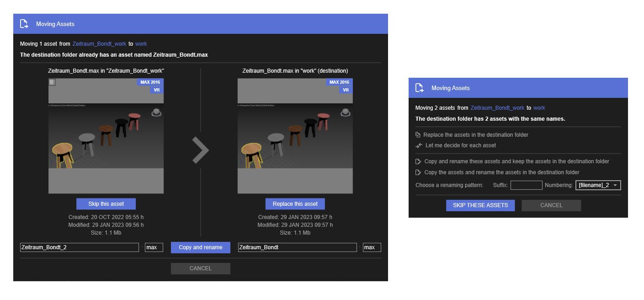This screenshot has width=644, height=300.
Task: Open the Numbering pattern dropdown
Action: pyautogui.click(x=598, y=185)
